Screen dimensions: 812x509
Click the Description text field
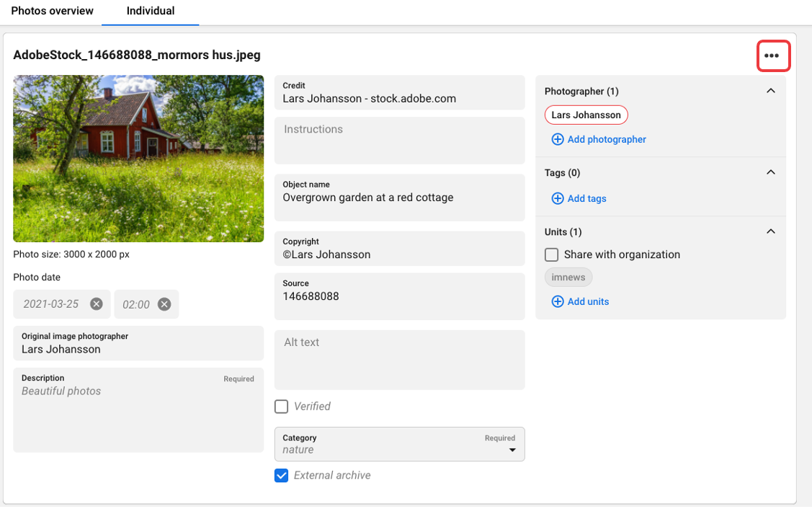tap(138, 415)
